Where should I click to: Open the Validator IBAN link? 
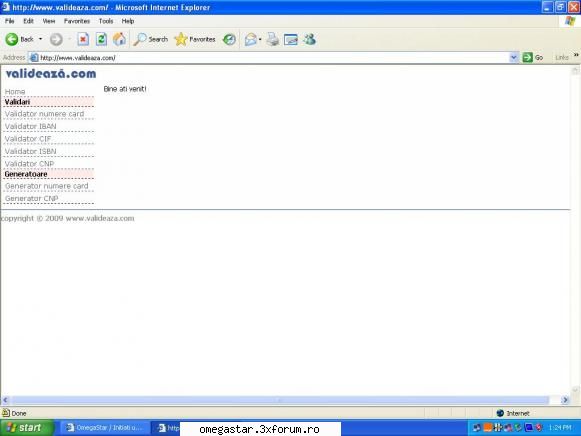tap(31, 126)
